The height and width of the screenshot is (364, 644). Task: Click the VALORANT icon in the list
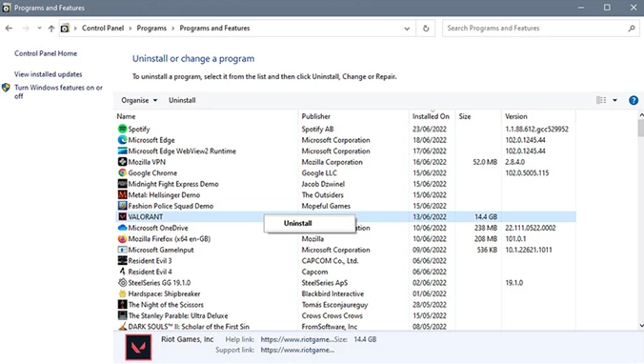(x=122, y=216)
